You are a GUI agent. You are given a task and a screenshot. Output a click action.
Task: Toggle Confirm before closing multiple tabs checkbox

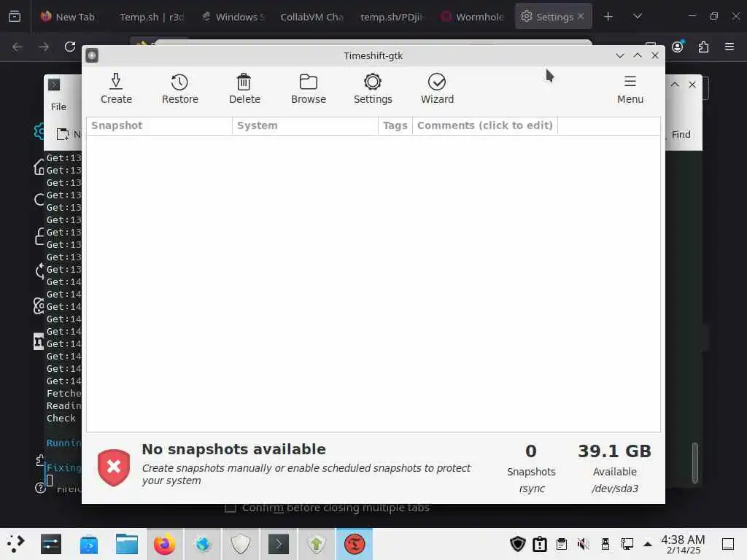point(231,508)
